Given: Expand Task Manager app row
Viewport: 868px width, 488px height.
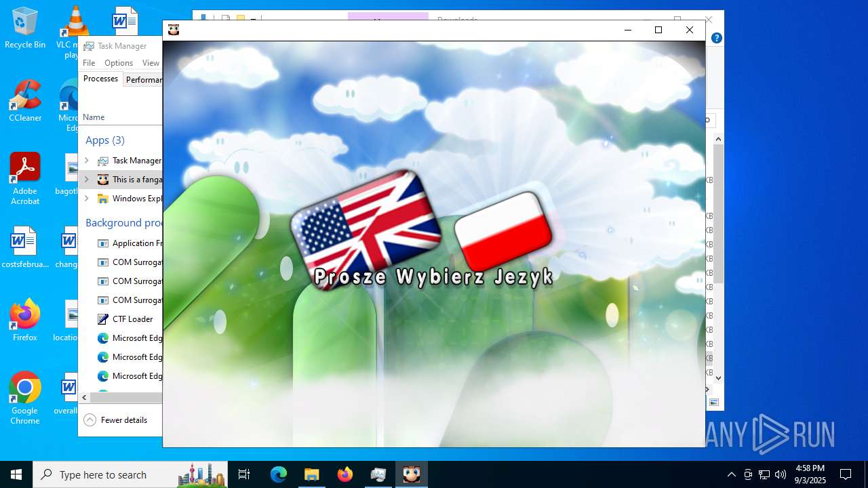Looking at the screenshot, I should (x=86, y=161).
